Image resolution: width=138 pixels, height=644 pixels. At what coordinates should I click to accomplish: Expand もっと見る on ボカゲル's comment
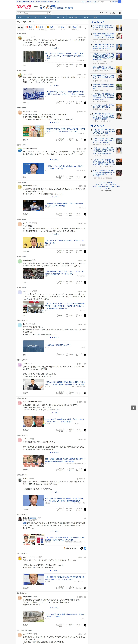(x=54, y=492)
